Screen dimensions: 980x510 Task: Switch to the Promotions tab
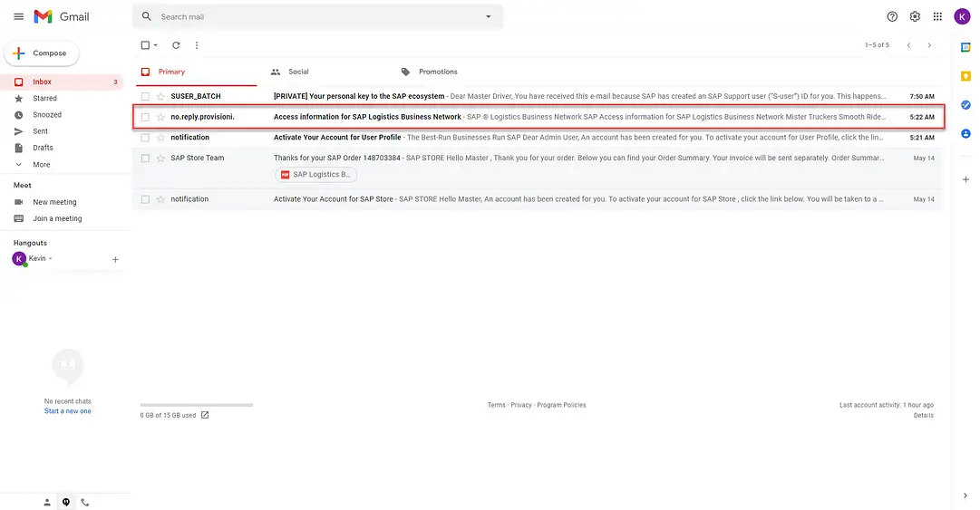click(438, 72)
